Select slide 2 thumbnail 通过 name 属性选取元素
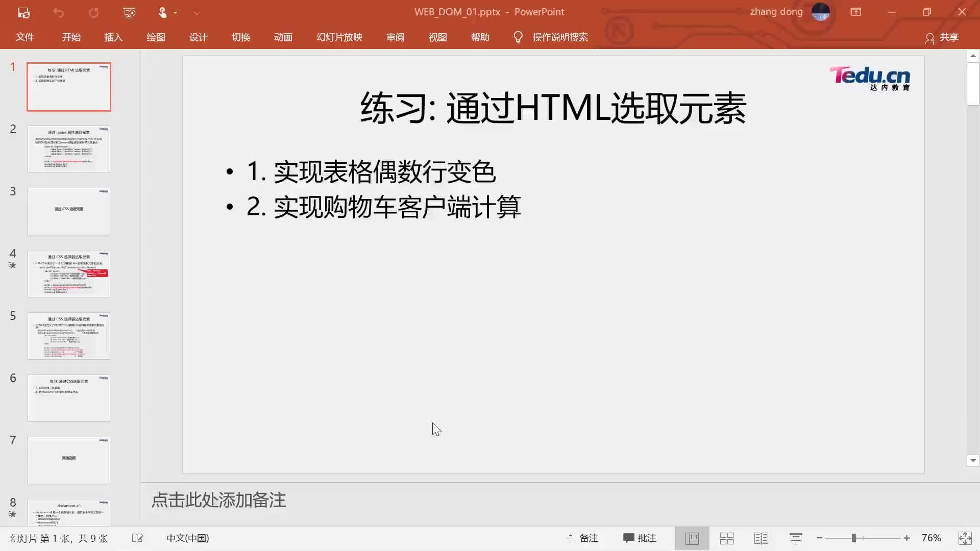 [69, 149]
